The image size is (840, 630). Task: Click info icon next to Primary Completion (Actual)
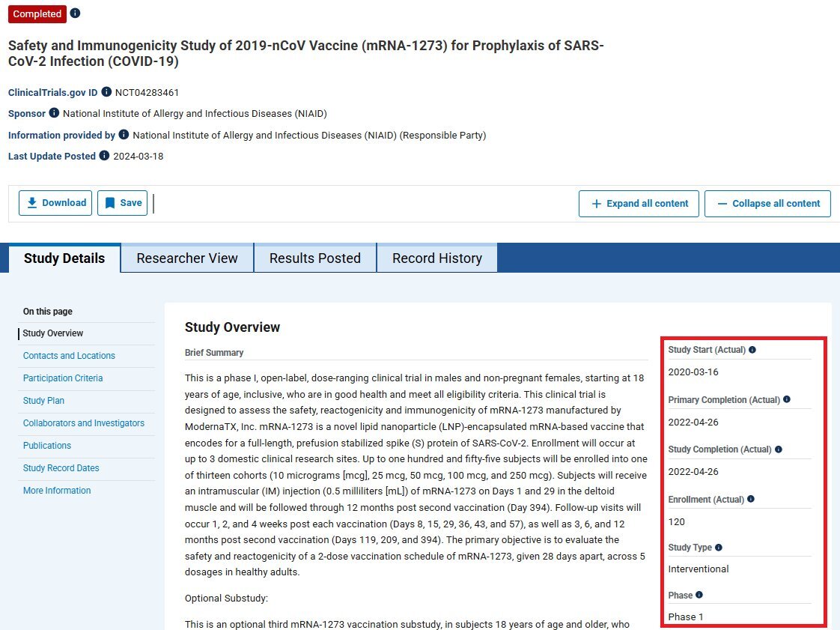coord(786,399)
